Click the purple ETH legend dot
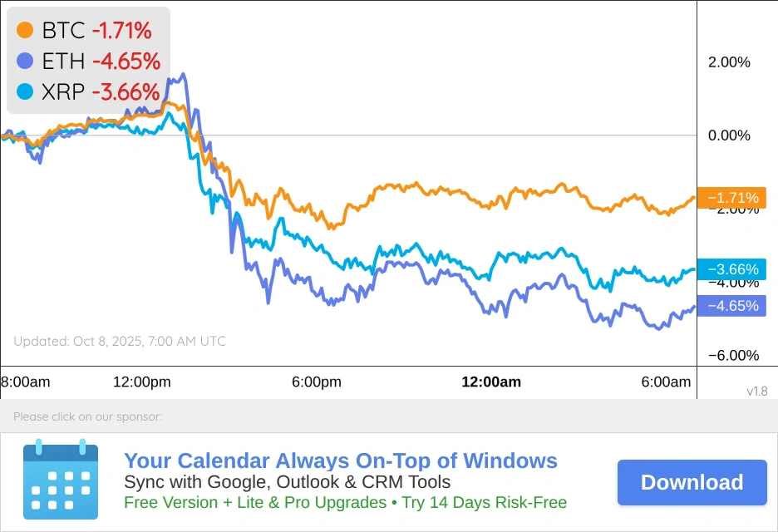This screenshot has width=778, height=532. pos(25,61)
